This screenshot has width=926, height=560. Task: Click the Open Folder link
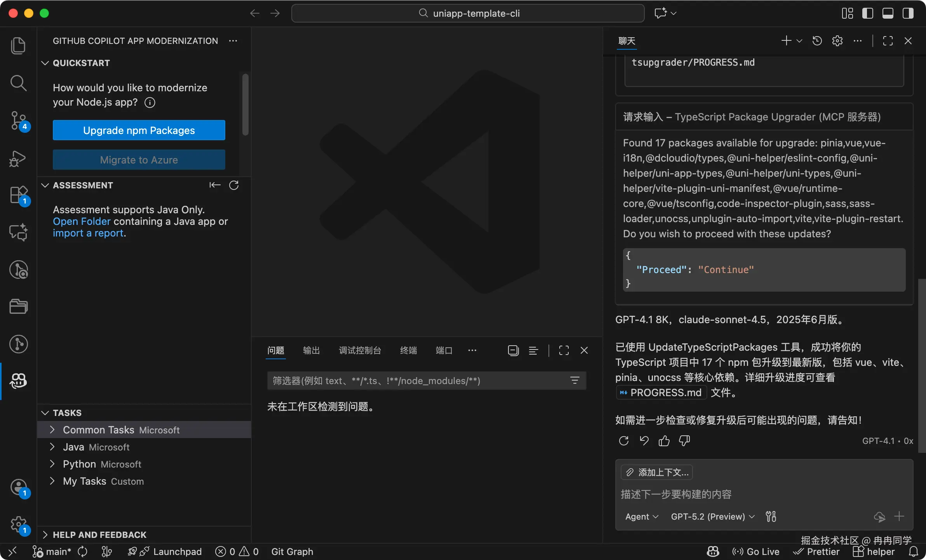(82, 221)
